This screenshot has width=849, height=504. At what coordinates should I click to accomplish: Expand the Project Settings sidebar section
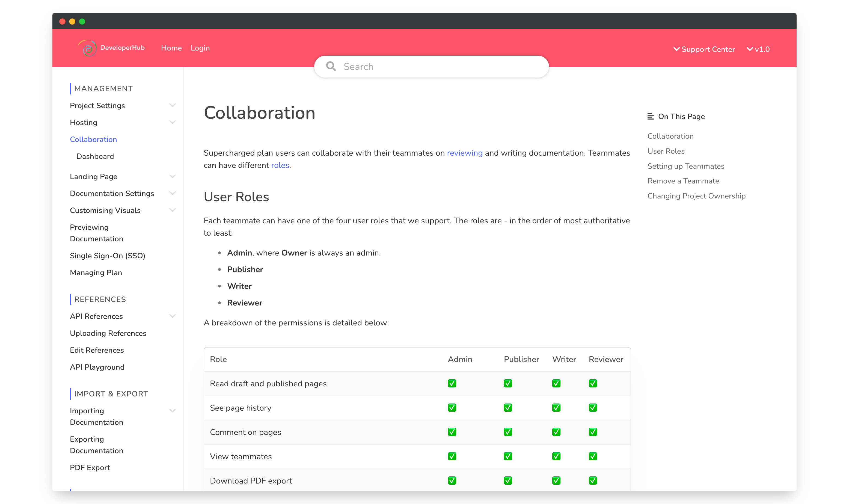click(173, 105)
